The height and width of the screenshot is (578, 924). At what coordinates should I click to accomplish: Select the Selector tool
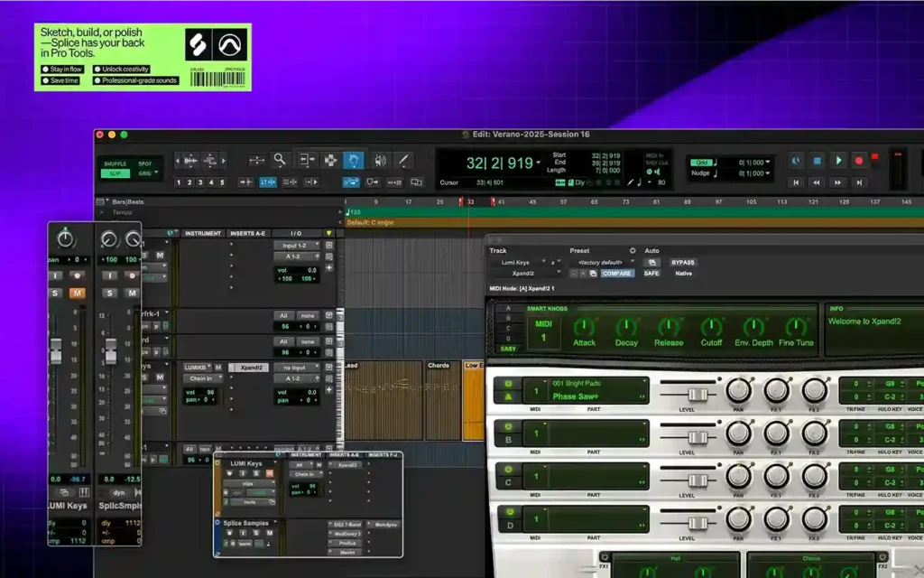click(x=330, y=161)
